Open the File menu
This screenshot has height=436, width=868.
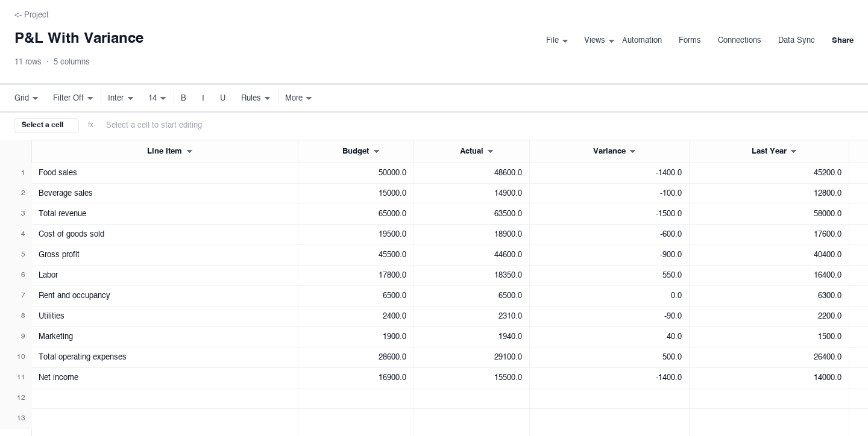(557, 40)
